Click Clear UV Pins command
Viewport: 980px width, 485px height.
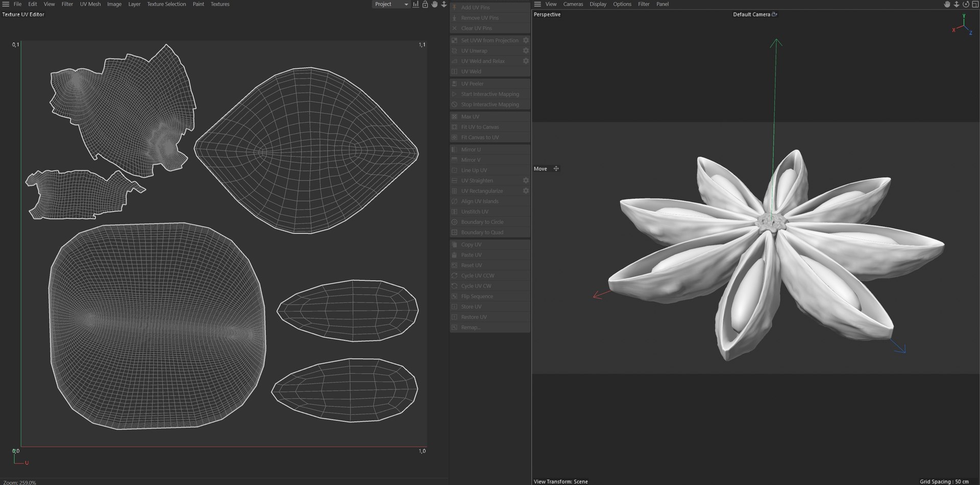click(x=490, y=28)
